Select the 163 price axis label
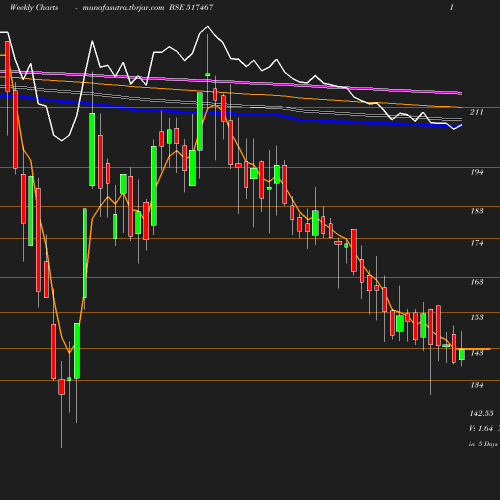 pos(477,282)
